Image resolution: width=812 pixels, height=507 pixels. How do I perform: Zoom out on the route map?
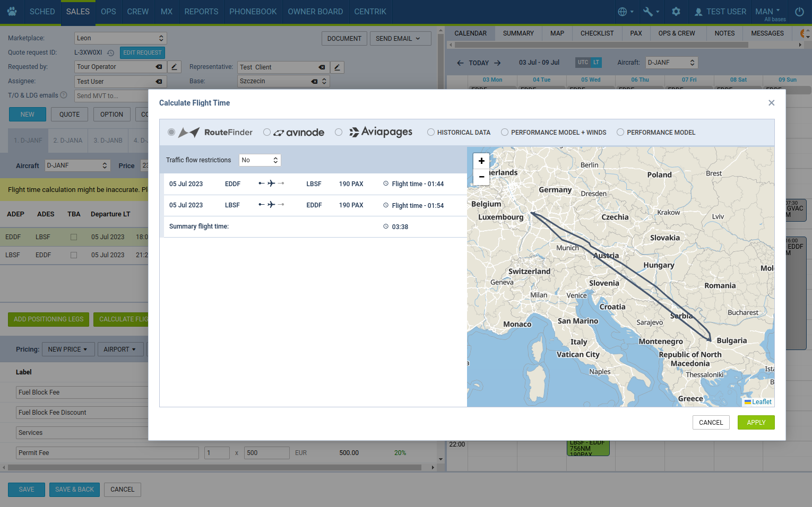[481, 177]
